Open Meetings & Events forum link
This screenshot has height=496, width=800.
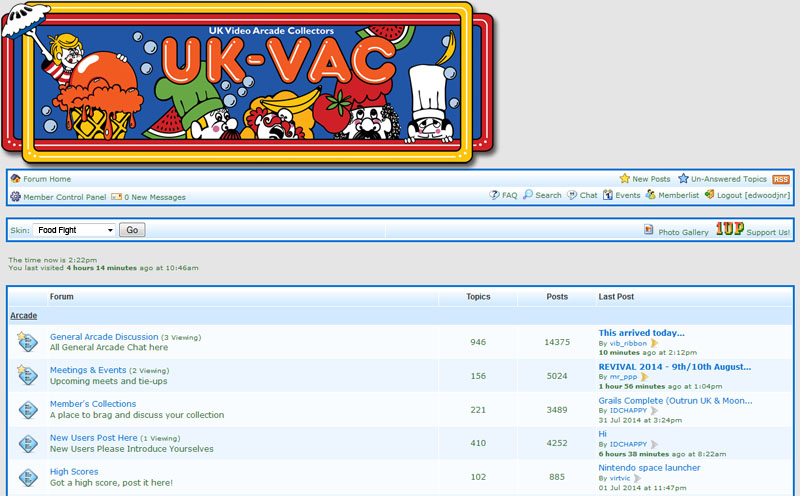88,370
